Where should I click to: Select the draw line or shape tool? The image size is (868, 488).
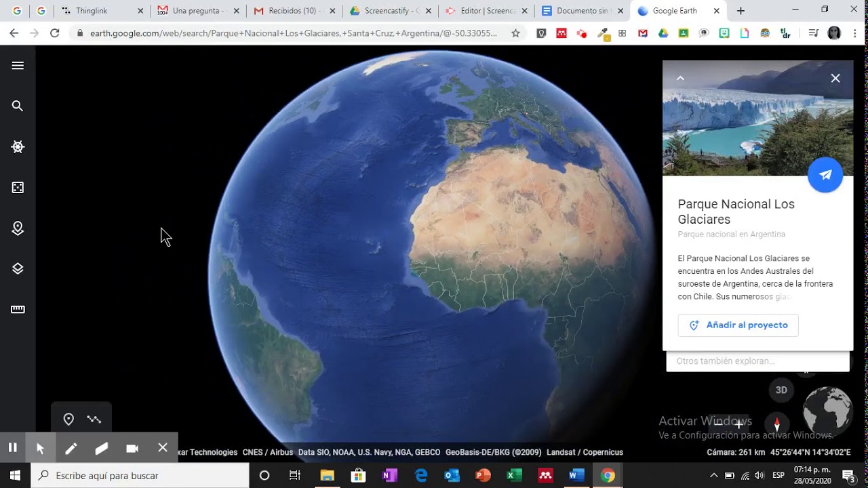(94, 420)
